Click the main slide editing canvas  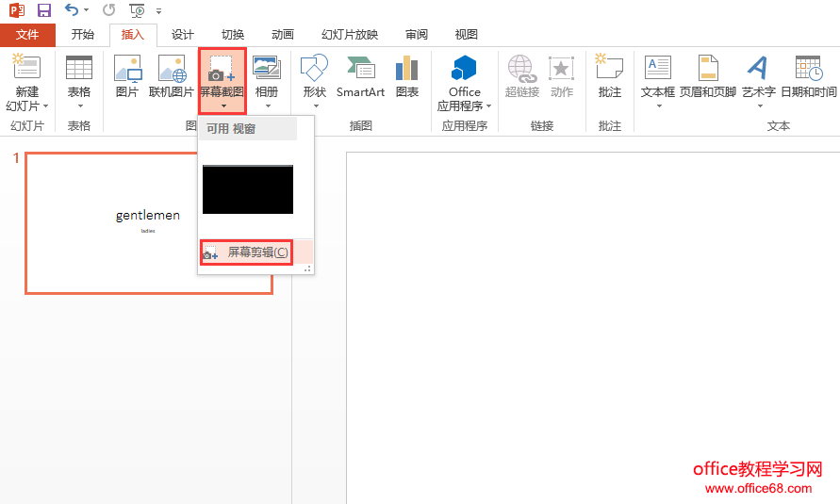click(593, 328)
